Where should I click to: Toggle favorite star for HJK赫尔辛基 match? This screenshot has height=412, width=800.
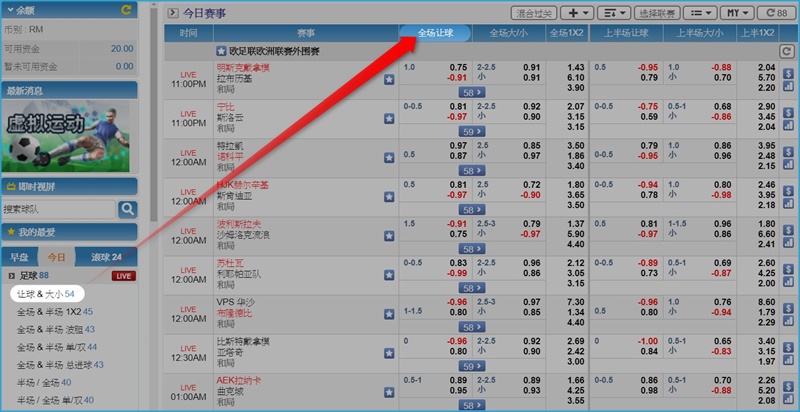tap(389, 197)
